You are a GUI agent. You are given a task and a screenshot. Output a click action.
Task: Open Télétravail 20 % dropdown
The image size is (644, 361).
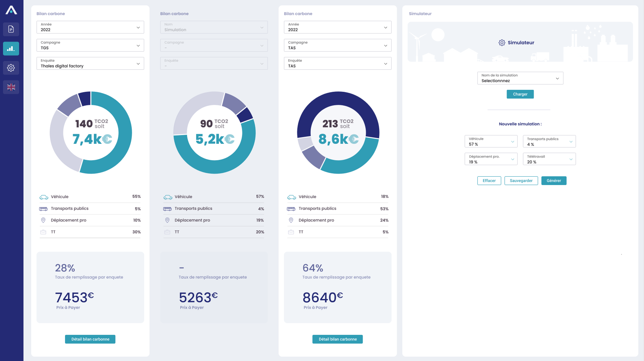549,159
